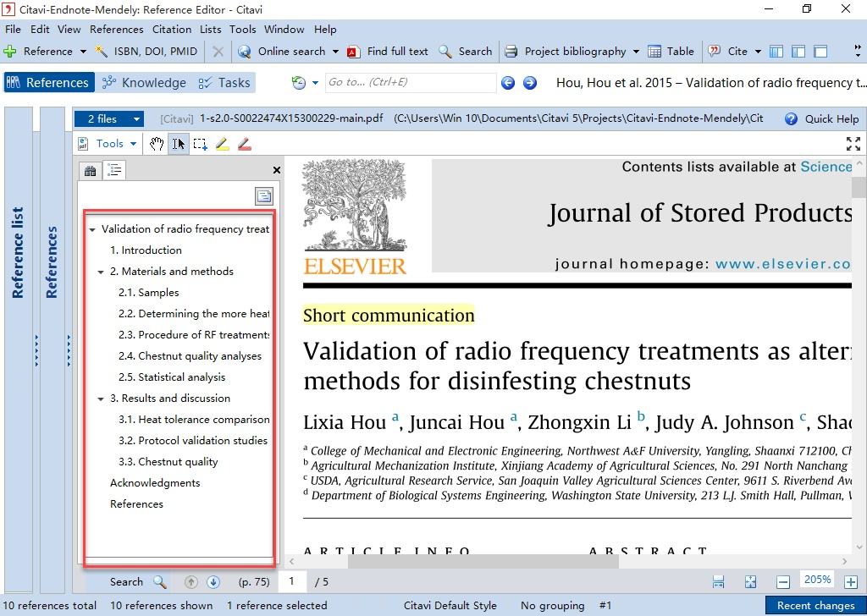
Task: Open the Cite dropdown arrow
Action: coord(758,52)
